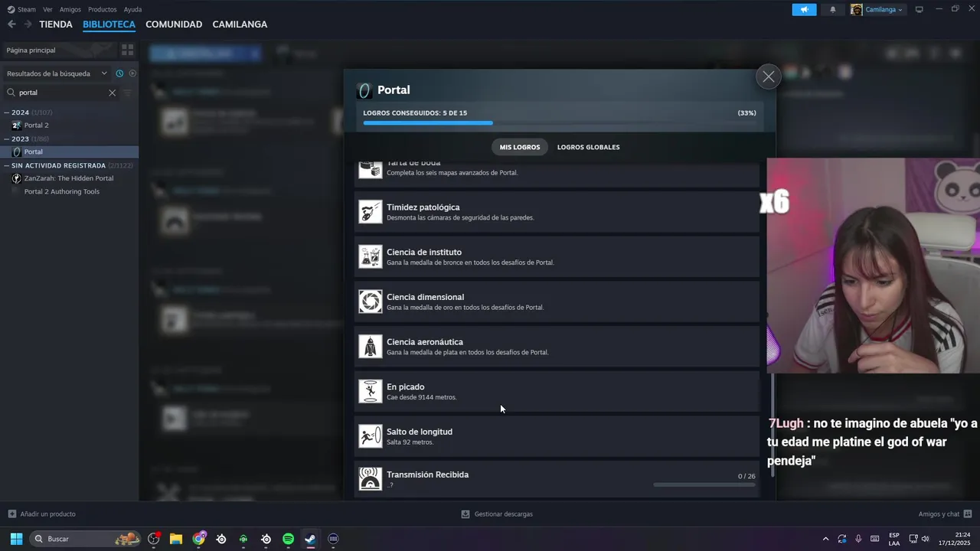
Task: Click the achievements progress bar 5 de 15
Action: point(560,122)
